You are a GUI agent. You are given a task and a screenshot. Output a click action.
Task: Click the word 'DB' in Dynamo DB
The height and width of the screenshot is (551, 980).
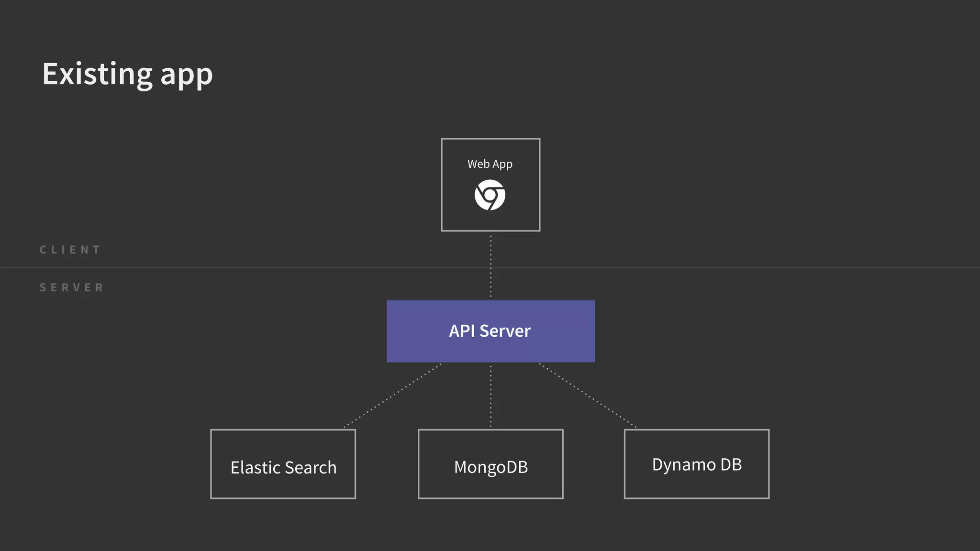click(730, 464)
